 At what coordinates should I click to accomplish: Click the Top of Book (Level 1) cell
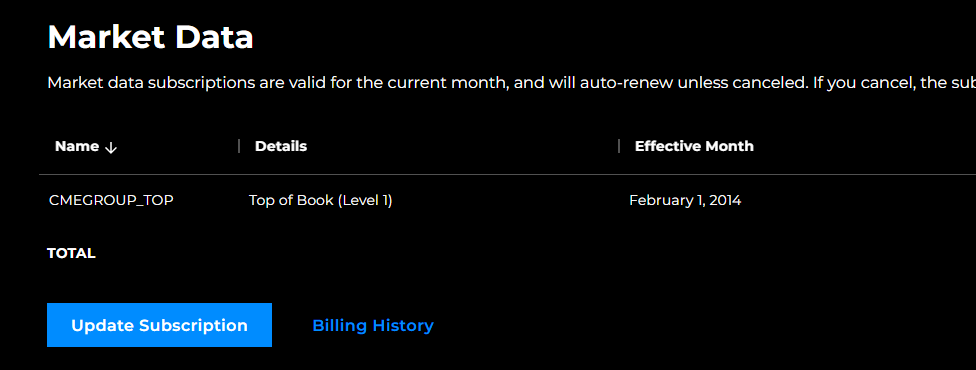pyautogui.click(x=321, y=201)
